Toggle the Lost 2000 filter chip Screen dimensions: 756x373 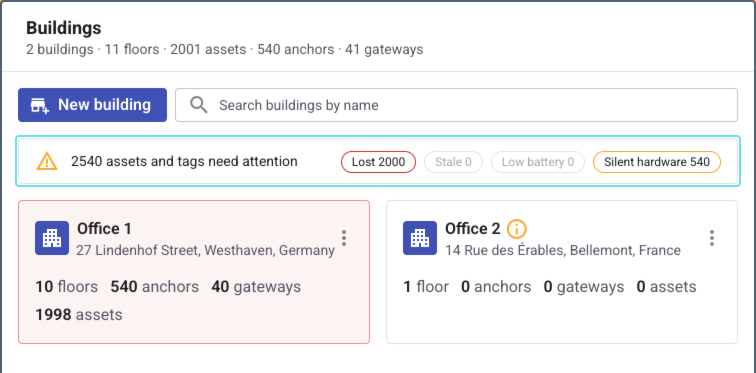click(x=378, y=162)
